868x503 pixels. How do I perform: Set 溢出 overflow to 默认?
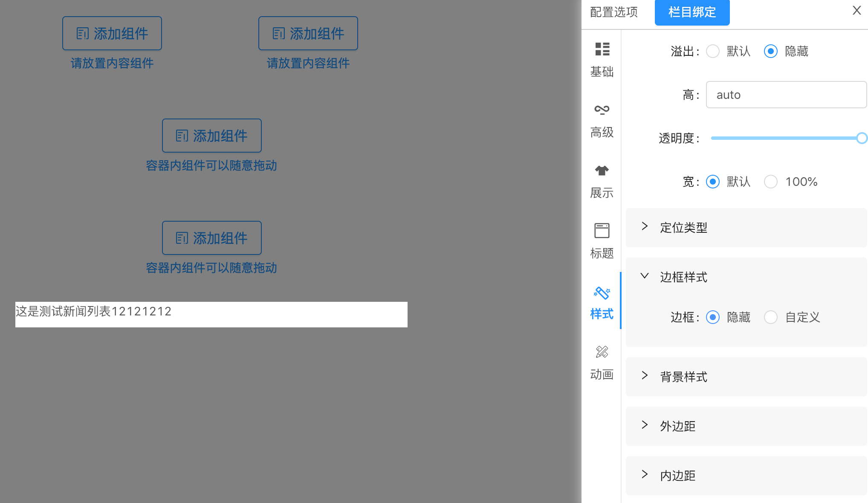[x=713, y=51]
